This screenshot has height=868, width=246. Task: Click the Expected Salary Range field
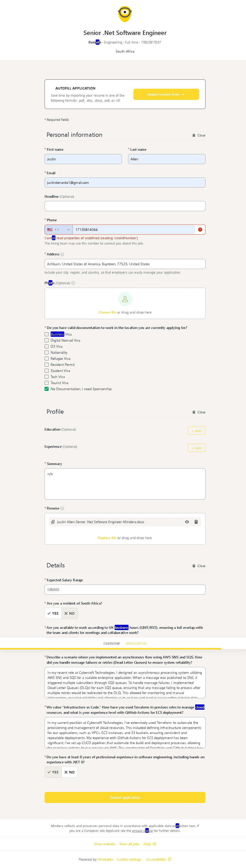125,590
